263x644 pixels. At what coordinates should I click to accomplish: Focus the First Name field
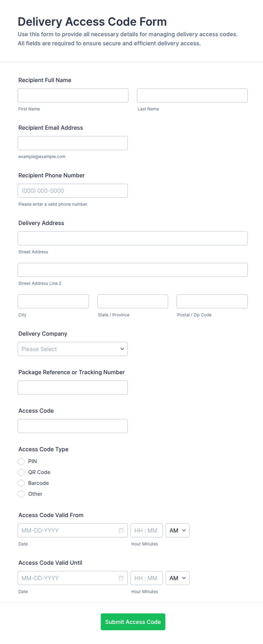point(73,95)
